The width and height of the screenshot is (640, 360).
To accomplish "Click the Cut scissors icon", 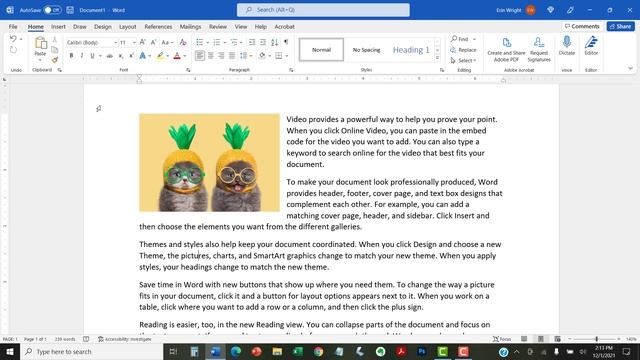I will click(55, 40).
